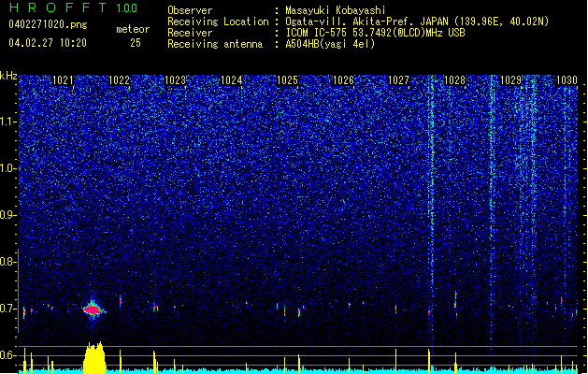Select the observer name Masayuki Kobayashi

(336, 10)
